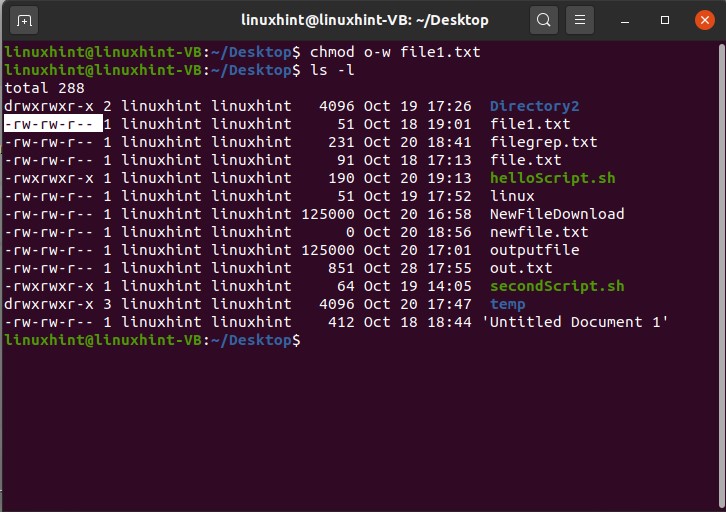Click the search icon in the title bar
The width and height of the screenshot is (726, 512).
coord(543,20)
